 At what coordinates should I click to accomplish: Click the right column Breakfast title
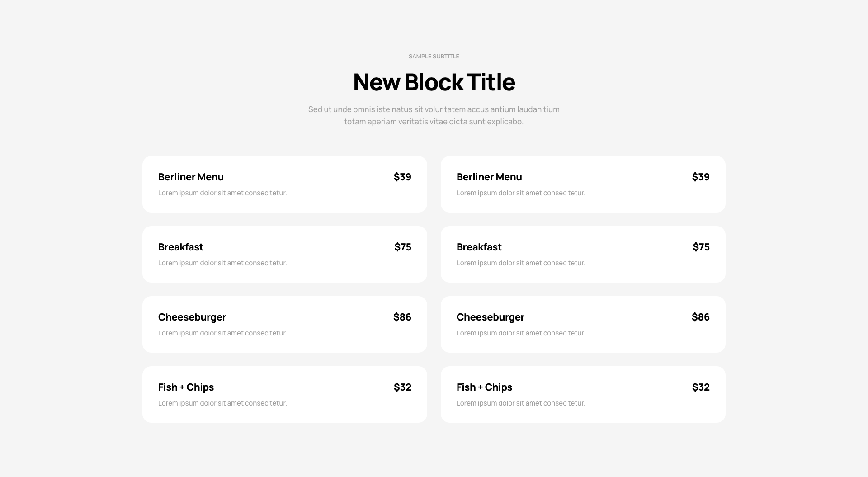[x=479, y=247]
